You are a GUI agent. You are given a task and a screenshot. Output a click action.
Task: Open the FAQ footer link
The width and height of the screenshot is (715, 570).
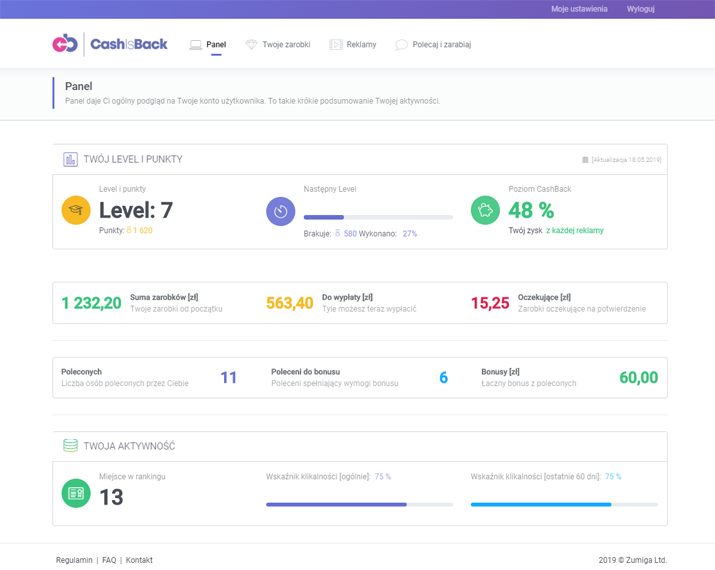pyautogui.click(x=109, y=560)
